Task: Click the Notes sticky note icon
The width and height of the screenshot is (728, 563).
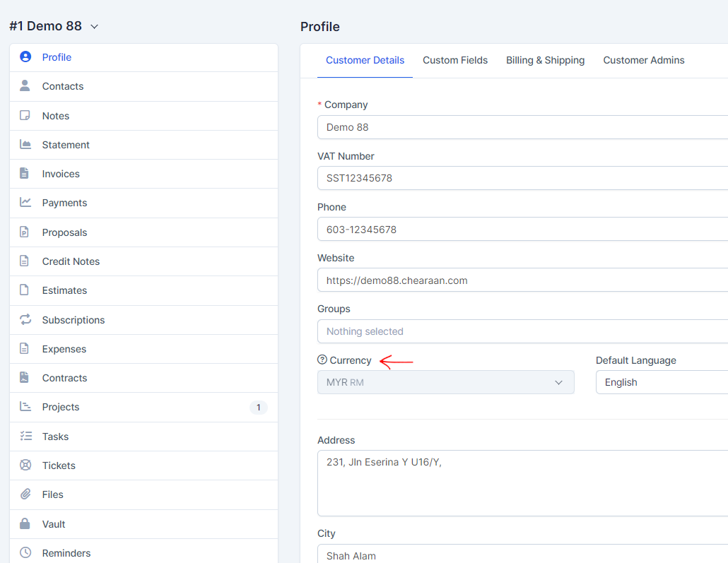Action: click(25, 116)
